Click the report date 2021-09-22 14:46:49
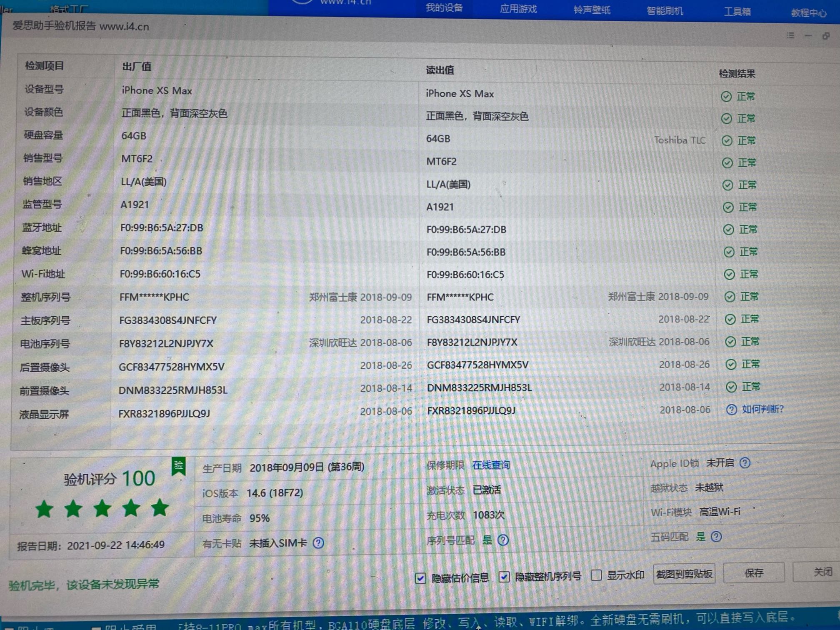The height and width of the screenshot is (630, 840). pyautogui.click(x=116, y=545)
